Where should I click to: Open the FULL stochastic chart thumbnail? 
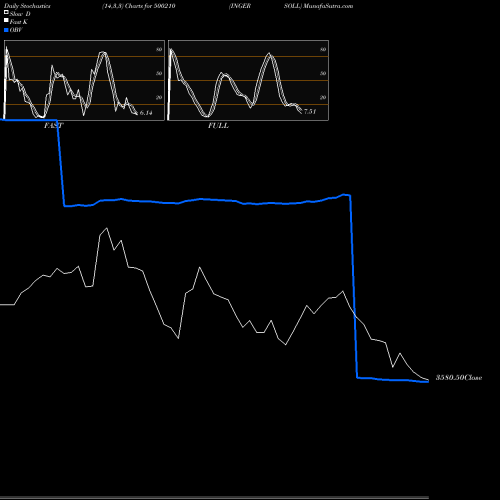pos(248,80)
